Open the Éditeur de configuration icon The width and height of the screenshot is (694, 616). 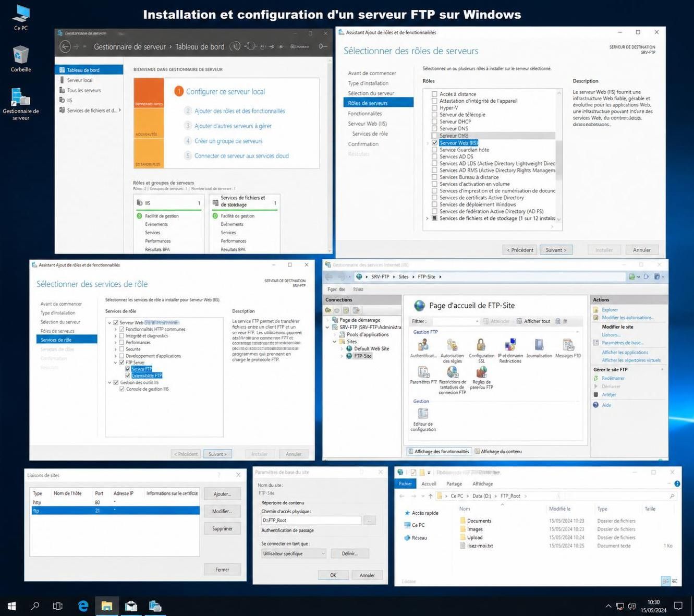(x=423, y=413)
